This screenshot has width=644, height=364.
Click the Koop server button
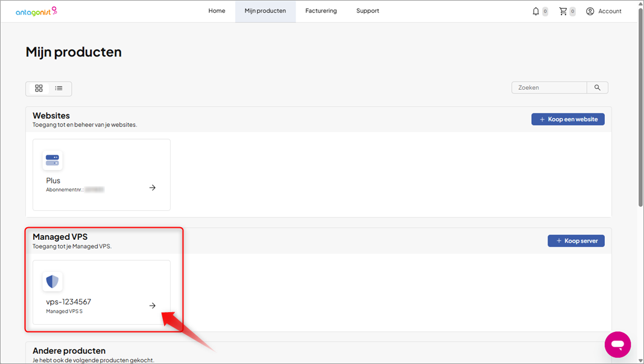576,241
